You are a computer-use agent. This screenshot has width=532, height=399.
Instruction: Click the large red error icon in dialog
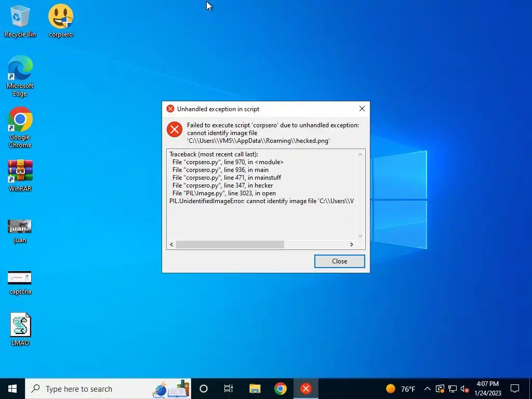tap(175, 129)
